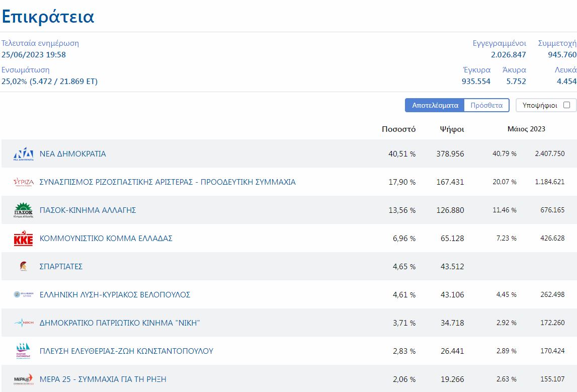The image size is (577, 392).
Task: Click the Ποσοστό column header
Action: tap(398, 129)
